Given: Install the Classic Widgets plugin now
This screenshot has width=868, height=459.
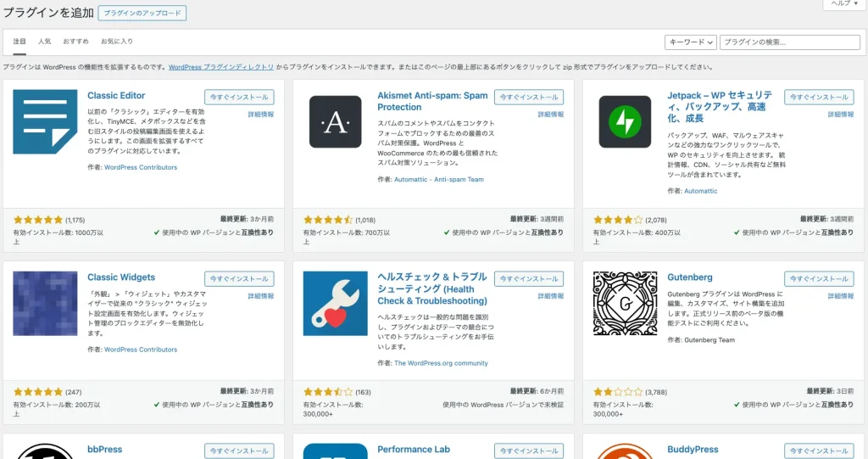Looking at the screenshot, I should (x=239, y=279).
